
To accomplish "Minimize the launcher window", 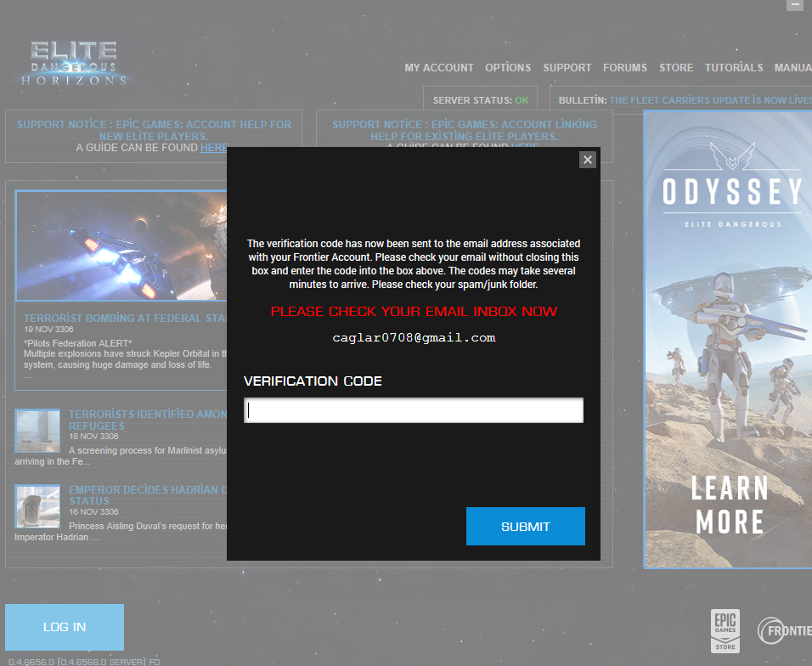I will pyautogui.click(x=795, y=4).
